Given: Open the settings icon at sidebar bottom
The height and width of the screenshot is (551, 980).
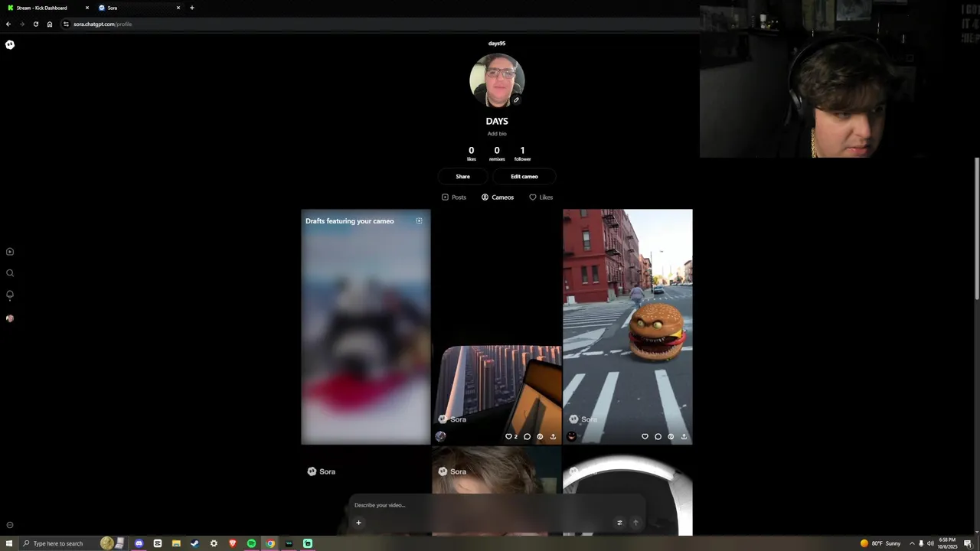Looking at the screenshot, I should coord(10,525).
